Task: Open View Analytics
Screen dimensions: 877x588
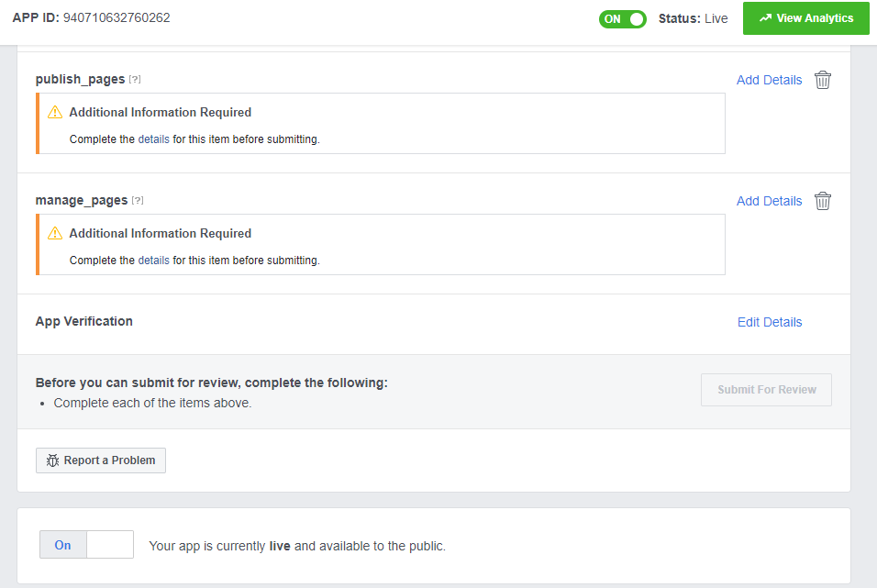Action: pos(806,18)
